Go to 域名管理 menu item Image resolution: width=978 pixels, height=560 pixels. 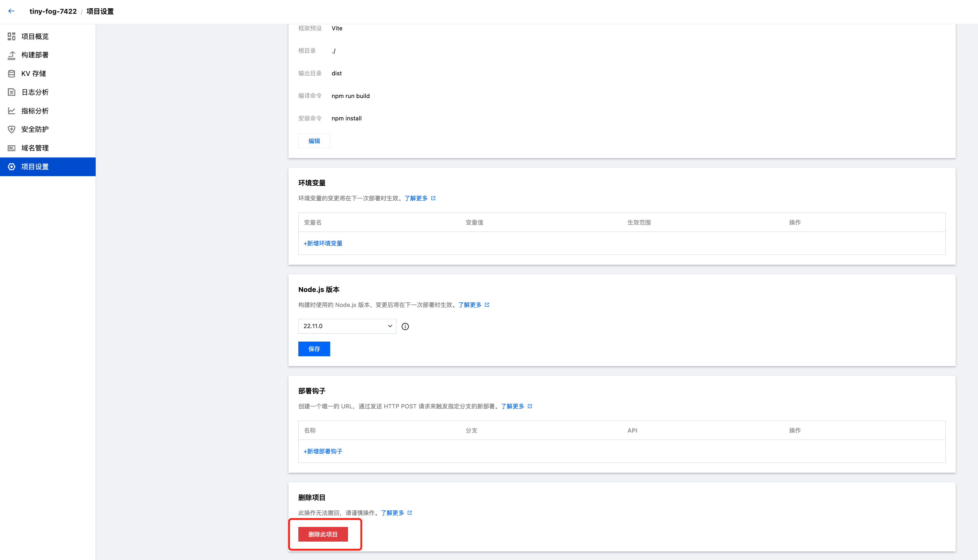(35, 148)
